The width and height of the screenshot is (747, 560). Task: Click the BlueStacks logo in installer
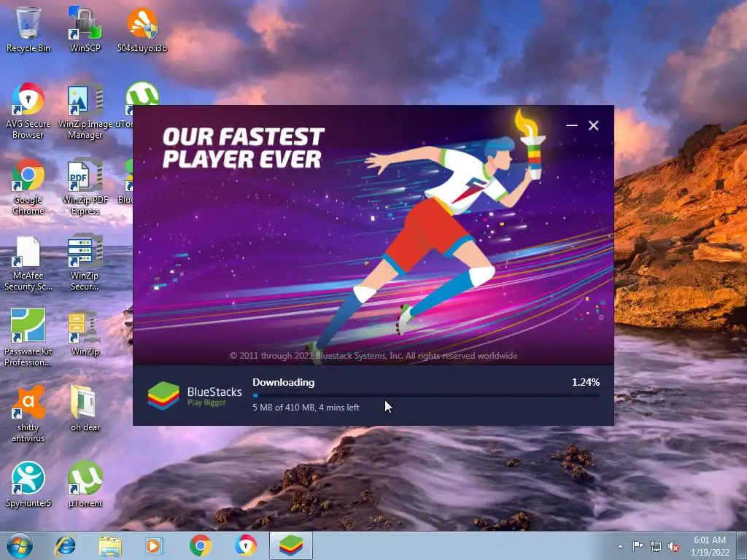(x=163, y=396)
